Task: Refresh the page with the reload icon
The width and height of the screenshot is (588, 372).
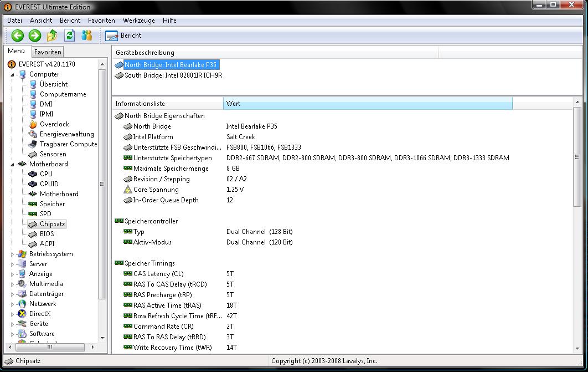Action: 69,35
